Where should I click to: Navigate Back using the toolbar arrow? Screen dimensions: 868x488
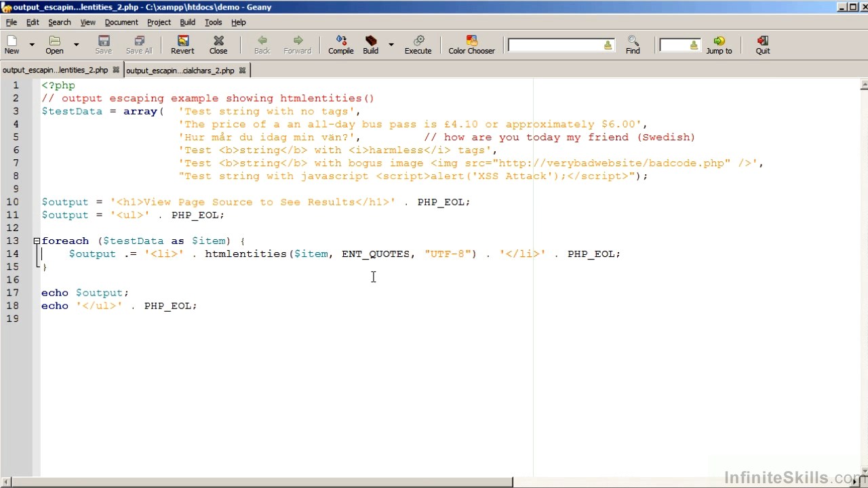pos(262,45)
